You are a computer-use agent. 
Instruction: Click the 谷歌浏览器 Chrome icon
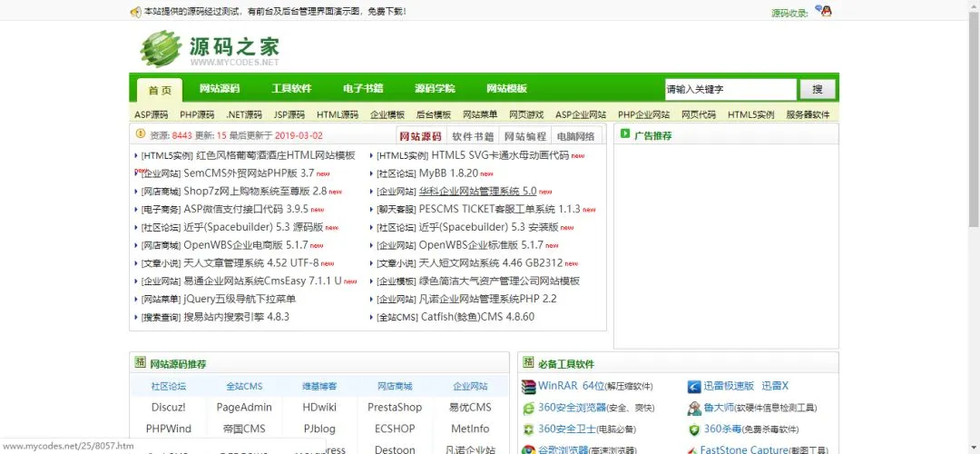(529, 449)
